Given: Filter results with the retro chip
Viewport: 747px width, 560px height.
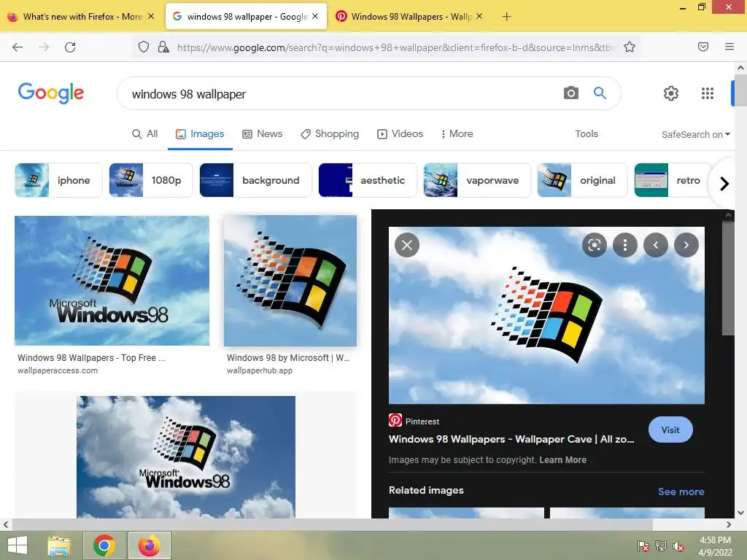Looking at the screenshot, I should (x=673, y=180).
